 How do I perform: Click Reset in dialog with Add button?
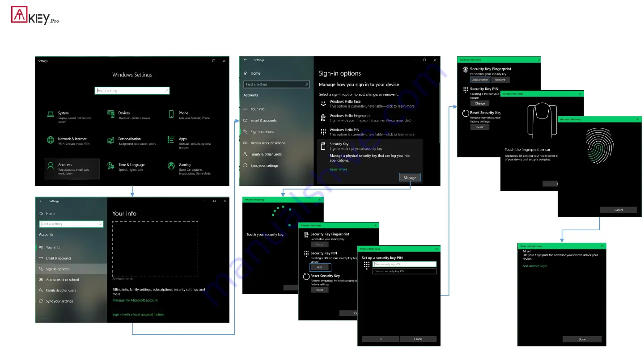pos(319,290)
